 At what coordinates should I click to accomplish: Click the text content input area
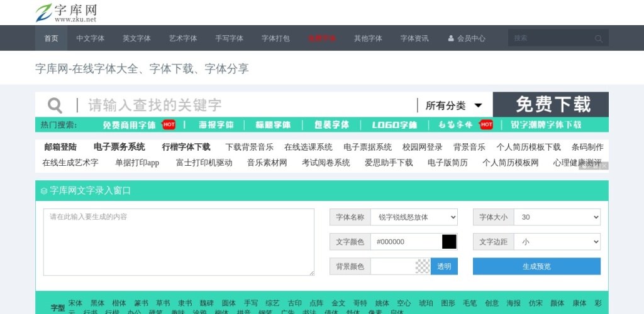tap(179, 242)
